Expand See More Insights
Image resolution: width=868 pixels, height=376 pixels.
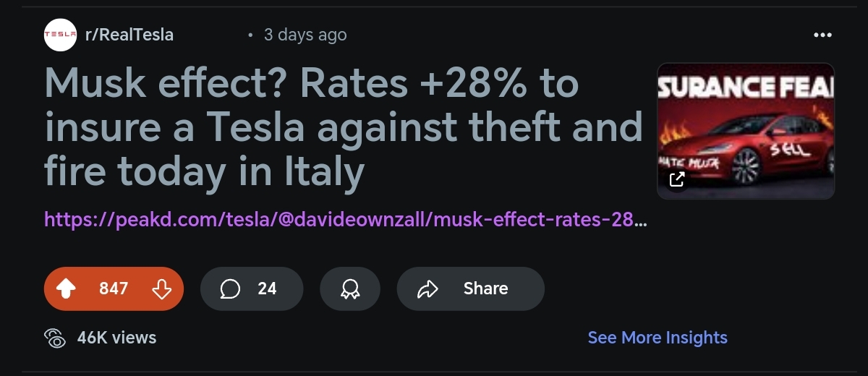pyautogui.click(x=658, y=338)
